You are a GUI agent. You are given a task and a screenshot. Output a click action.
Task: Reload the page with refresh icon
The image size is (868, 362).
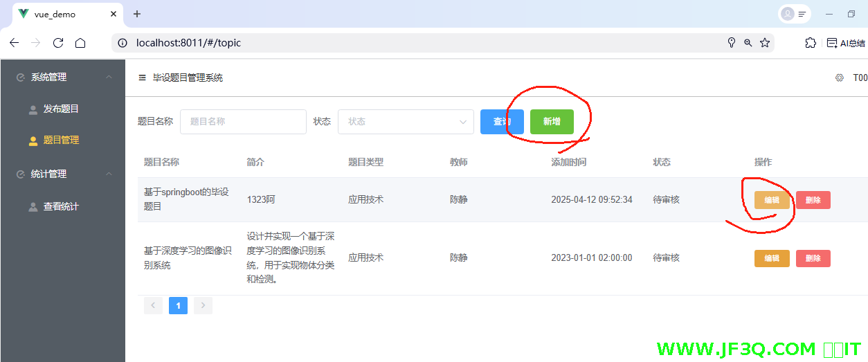pos(58,43)
